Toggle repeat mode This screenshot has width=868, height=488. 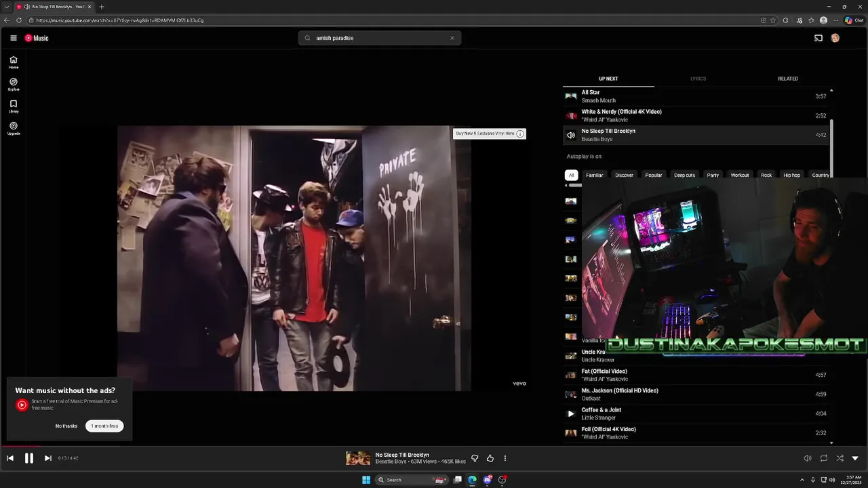[x=823, y=458]
